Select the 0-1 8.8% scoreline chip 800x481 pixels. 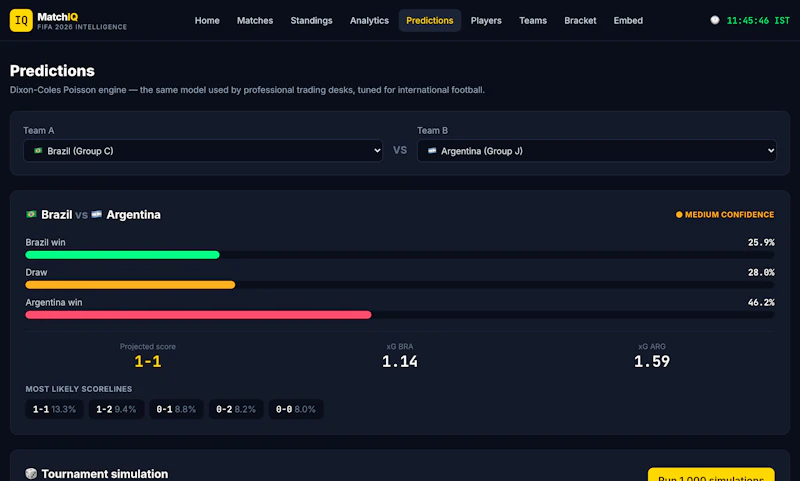click(x=176, y=409)
